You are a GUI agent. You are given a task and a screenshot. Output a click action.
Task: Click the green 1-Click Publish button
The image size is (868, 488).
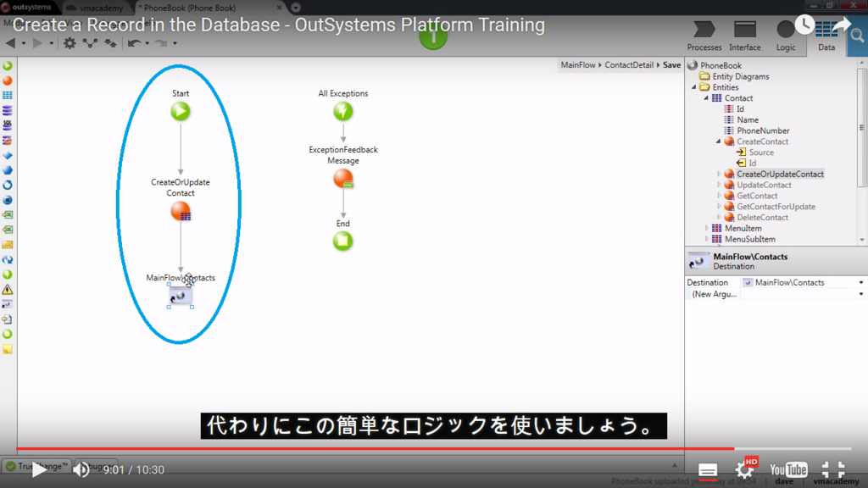[x=433, y=36]
